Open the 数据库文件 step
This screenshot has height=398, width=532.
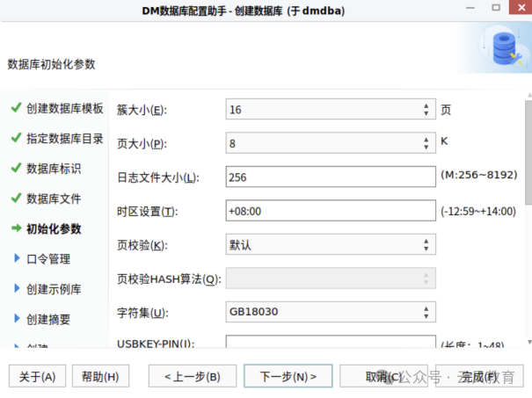(54, 199)
